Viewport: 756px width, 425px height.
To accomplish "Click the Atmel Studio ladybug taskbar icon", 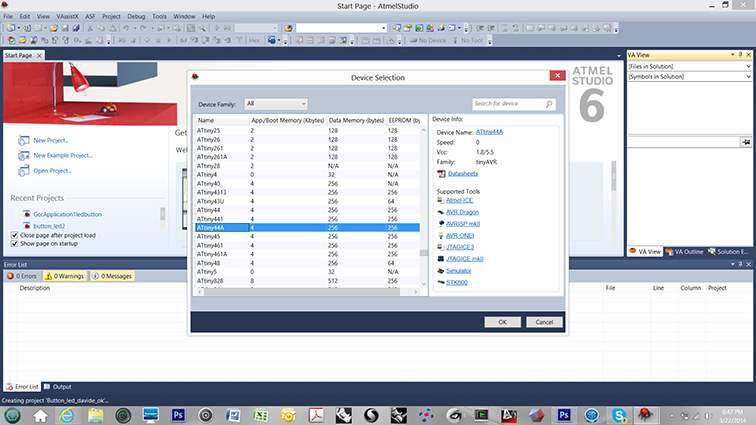I will click(645, 415).
